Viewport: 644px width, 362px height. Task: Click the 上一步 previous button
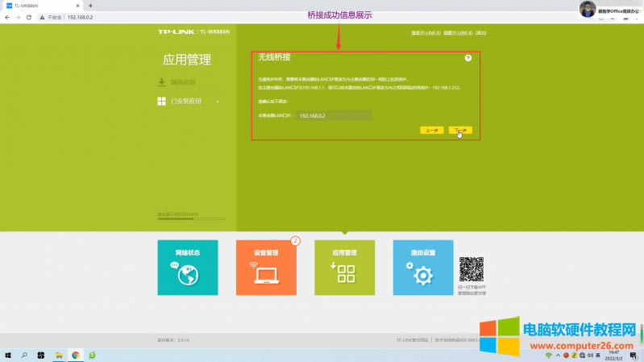(431, 130)
